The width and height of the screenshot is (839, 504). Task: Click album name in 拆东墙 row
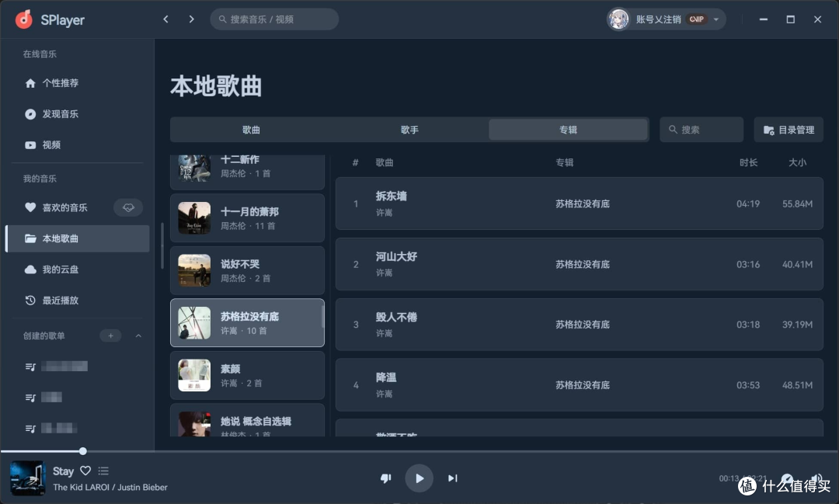coord(582,203)
